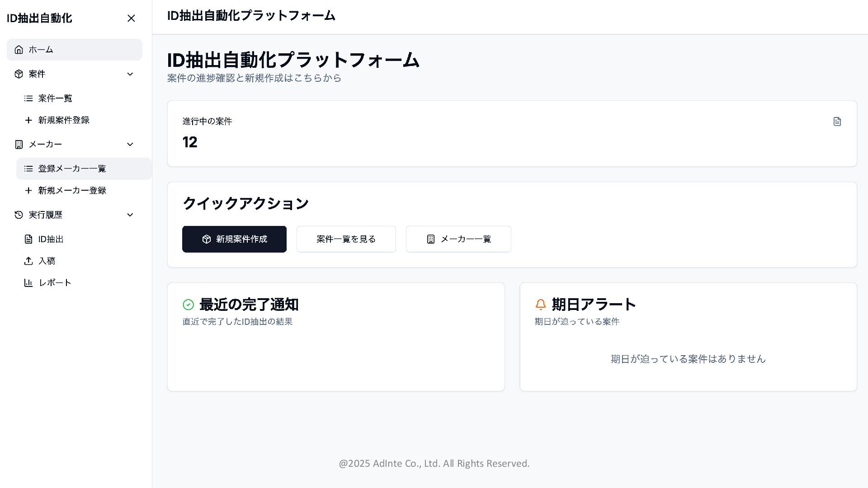Click the home icon beside ホーム
The width and height of the screenshot is (868, 488).
(x=19, y=50)
